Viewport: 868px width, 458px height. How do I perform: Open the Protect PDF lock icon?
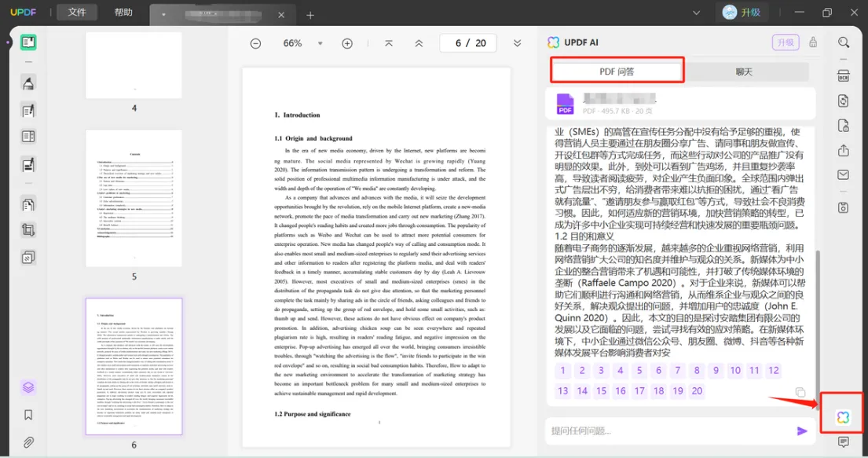tap(843, 126)
